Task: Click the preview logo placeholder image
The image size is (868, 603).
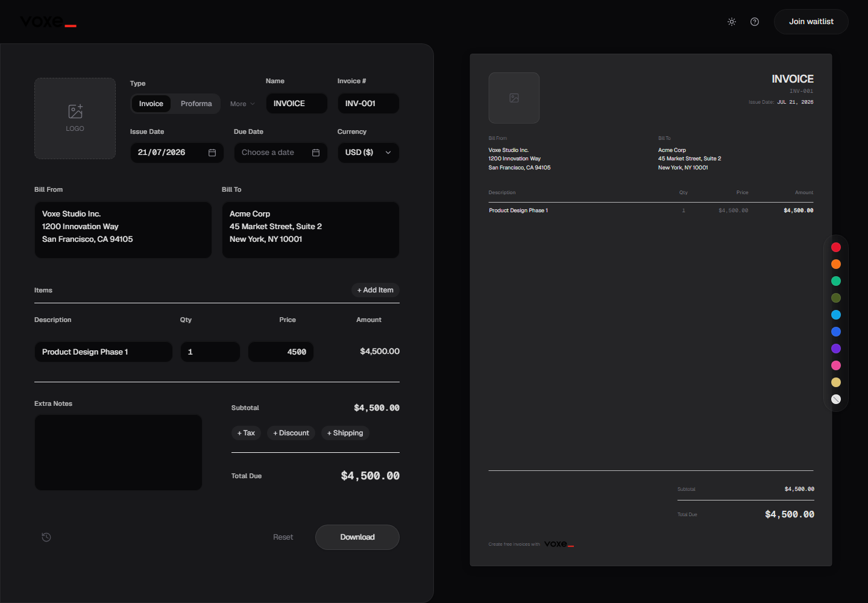Action: [514, 98]
